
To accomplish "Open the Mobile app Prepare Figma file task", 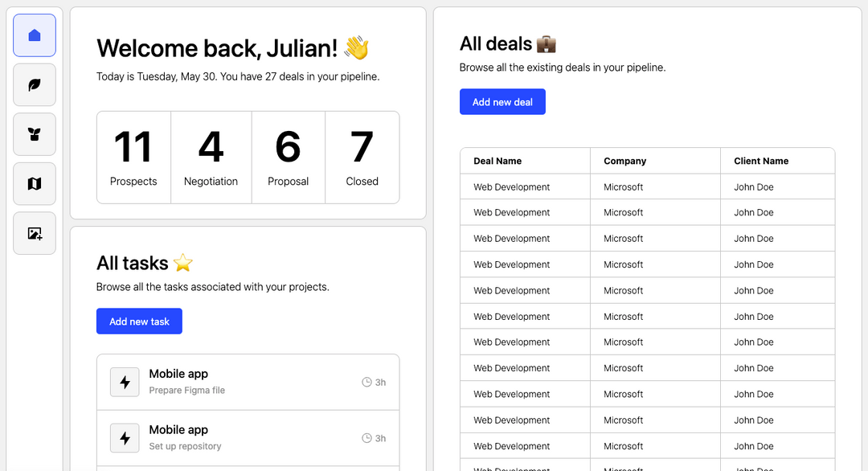I will click(x=248, y=382).
